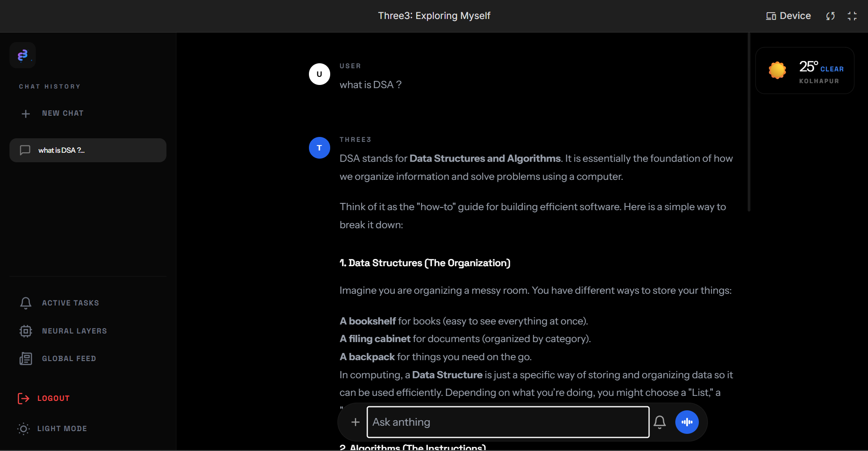Click the 'Ask anthing' input field

508,422
